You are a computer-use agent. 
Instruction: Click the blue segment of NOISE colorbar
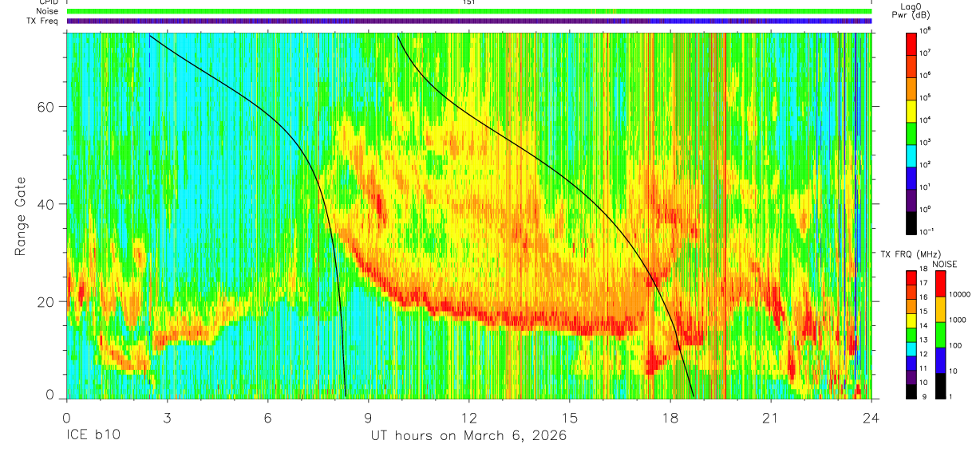[940, 359]
